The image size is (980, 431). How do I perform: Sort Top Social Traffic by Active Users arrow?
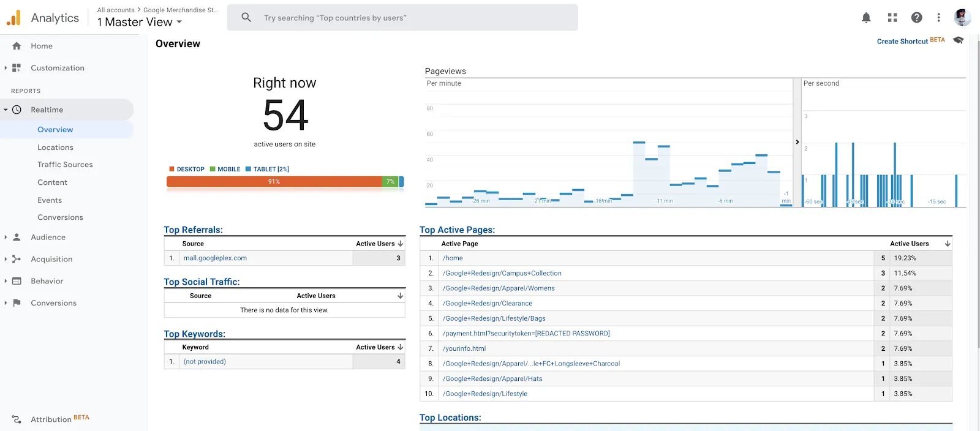point(401,296)
